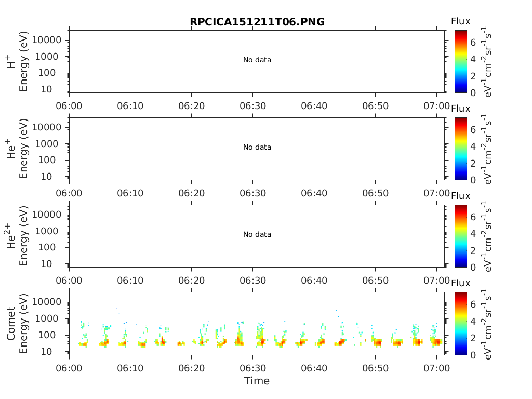
Task: Click the plot title RPCICA151211T06.PNG
Action: coord(257,22)
